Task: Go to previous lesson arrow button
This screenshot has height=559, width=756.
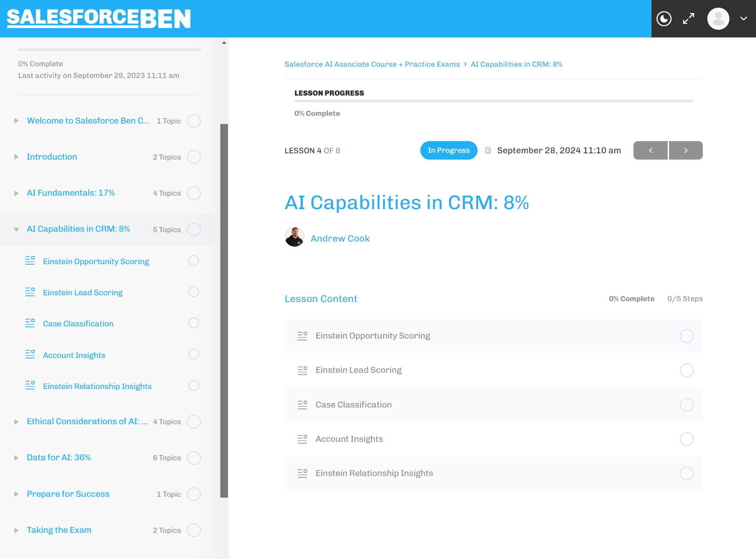Action: tap(651, 151)
